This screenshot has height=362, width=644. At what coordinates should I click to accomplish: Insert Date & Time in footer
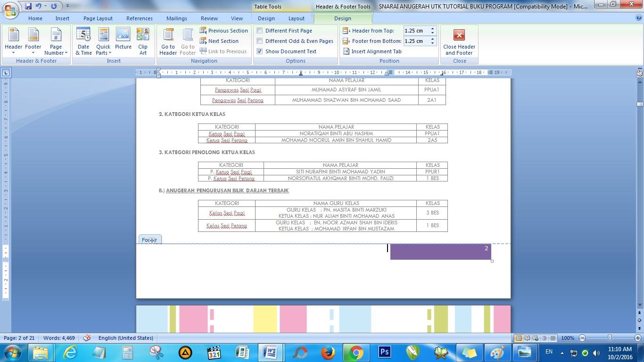point(83,41)
